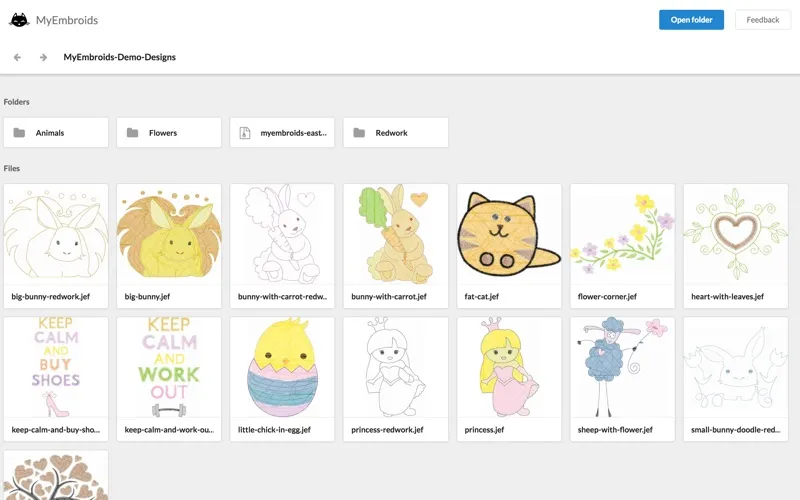The image size is (800, 500).
Task: Click the keep-calm-and-buy-sho... file name
Action: coord(56,430)
